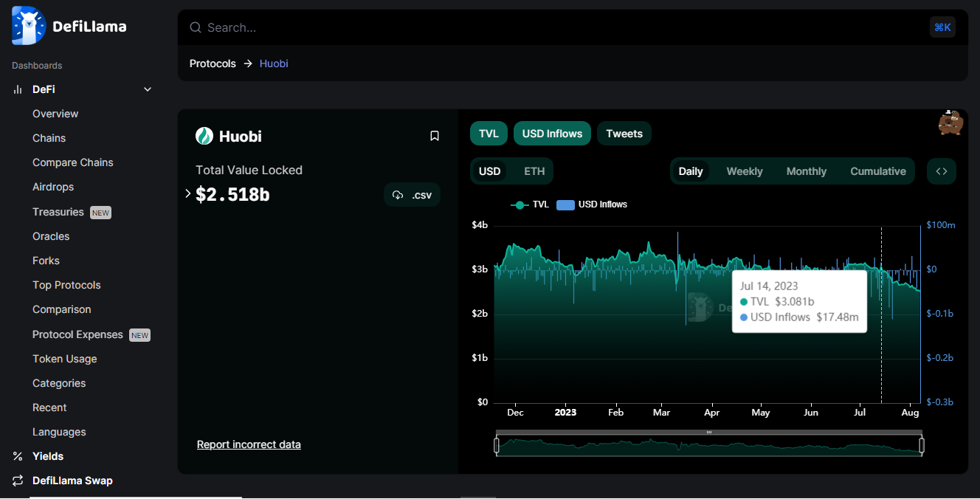This screenshot has height=499, width=980.
Task: Download the .csv data file
Action: [x=413, y=195]
